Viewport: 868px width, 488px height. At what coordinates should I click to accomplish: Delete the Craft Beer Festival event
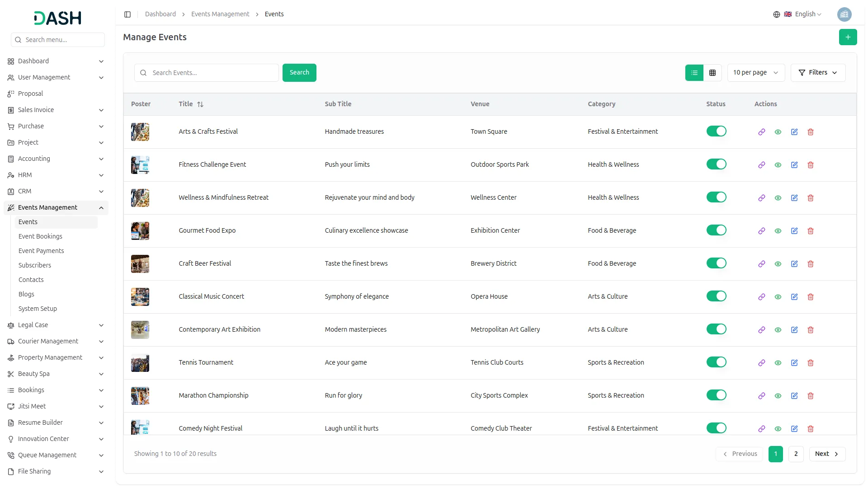[811, 264]
